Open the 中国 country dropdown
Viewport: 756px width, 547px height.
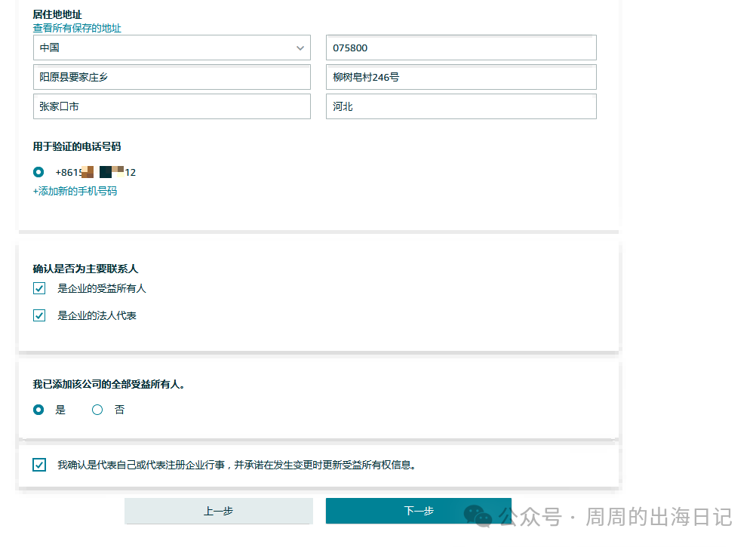pos(171,48)
